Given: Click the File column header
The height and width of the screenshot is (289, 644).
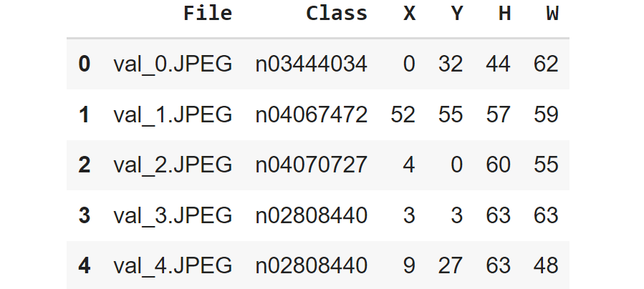Looking at the screenshot, I should coord(208,14).
